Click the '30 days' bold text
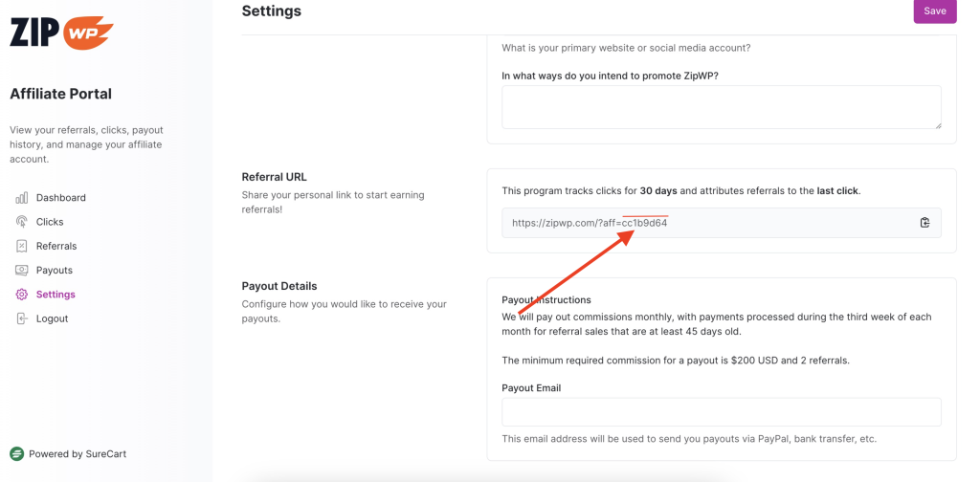Screen dimensions: 980x482 coord(658,191)
